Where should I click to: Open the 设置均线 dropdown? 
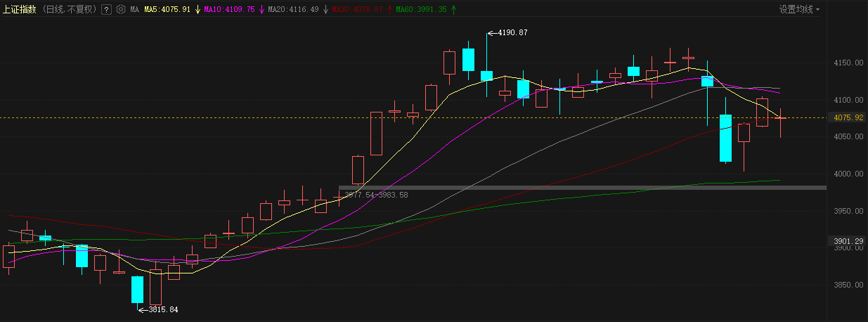799,10
